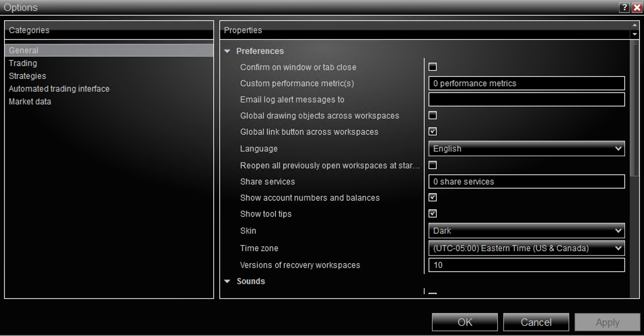Enable Confirm on window or tab close
The height and width of the screenshot is (336, 644).
tap(433, 67)
